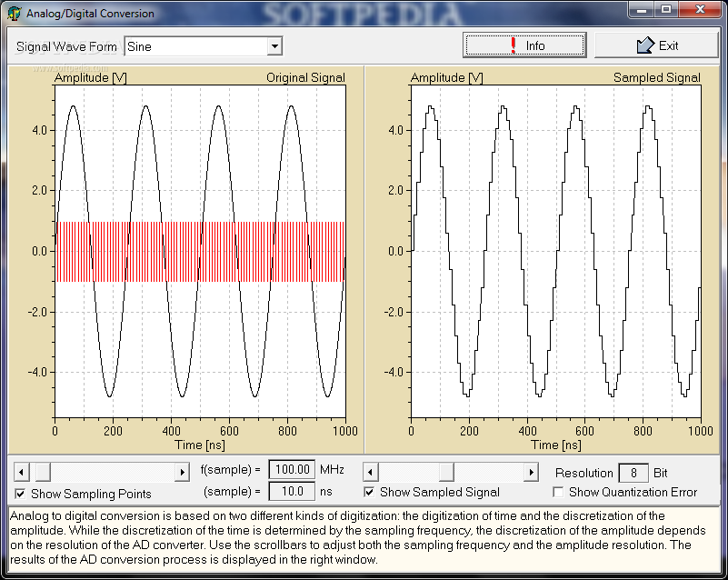Click right arrow of resolution scrollbar
728x580 pixels.
coord(531,472)
